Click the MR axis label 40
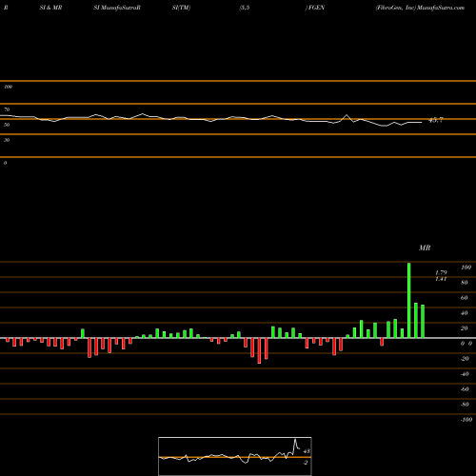The image size is (476, 476). pos(465,313)
